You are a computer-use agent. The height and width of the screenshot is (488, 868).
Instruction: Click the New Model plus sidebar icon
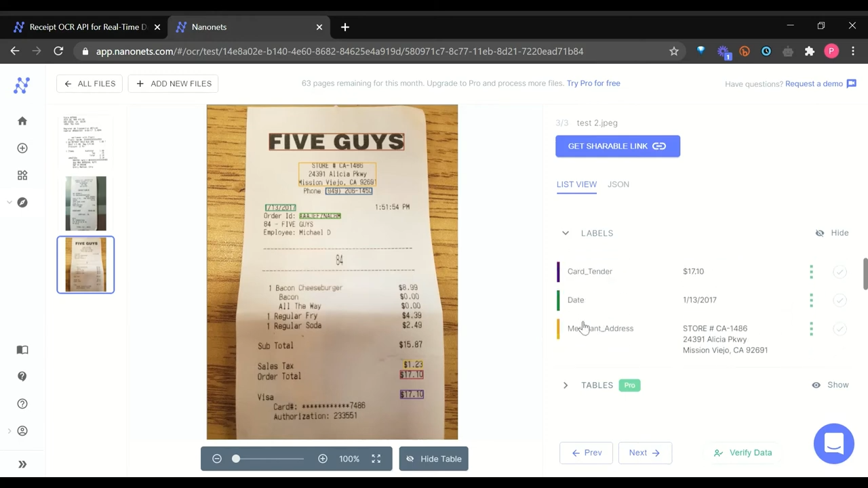[22, 148]
